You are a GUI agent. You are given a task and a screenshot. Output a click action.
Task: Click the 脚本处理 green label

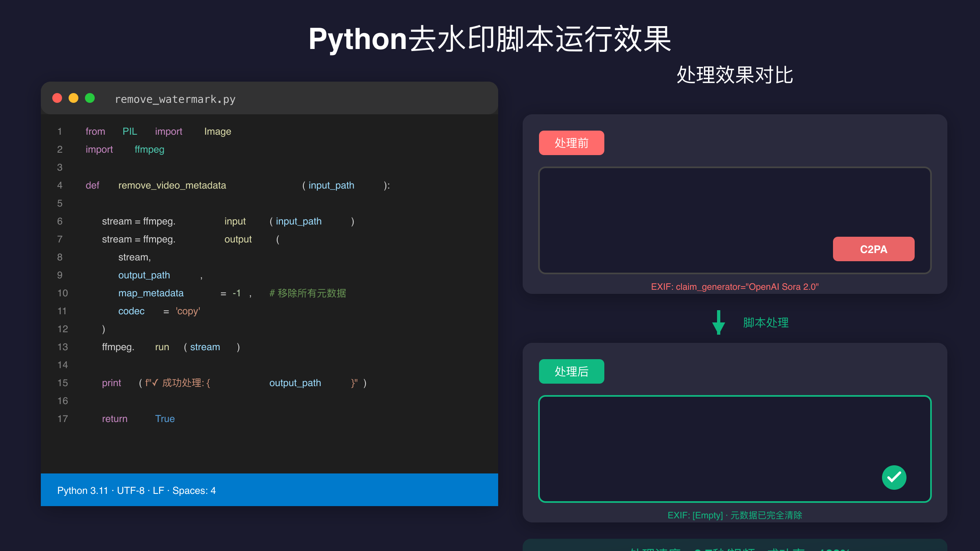tap(766, 322)
